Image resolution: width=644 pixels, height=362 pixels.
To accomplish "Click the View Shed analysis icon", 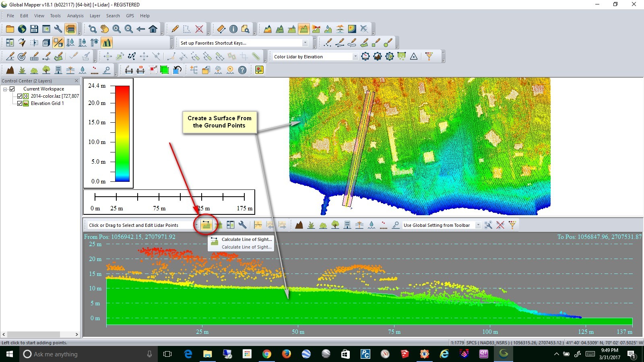I will click(316, 29).
